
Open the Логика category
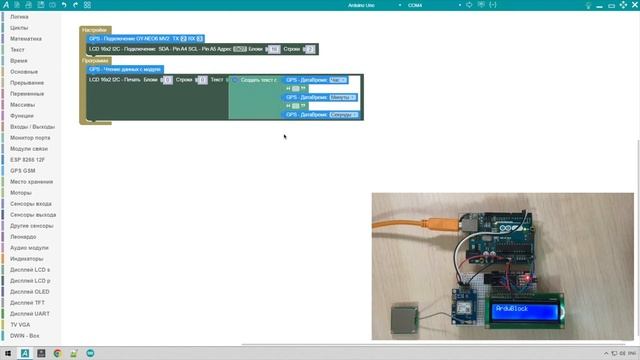[x=19, y=17]
